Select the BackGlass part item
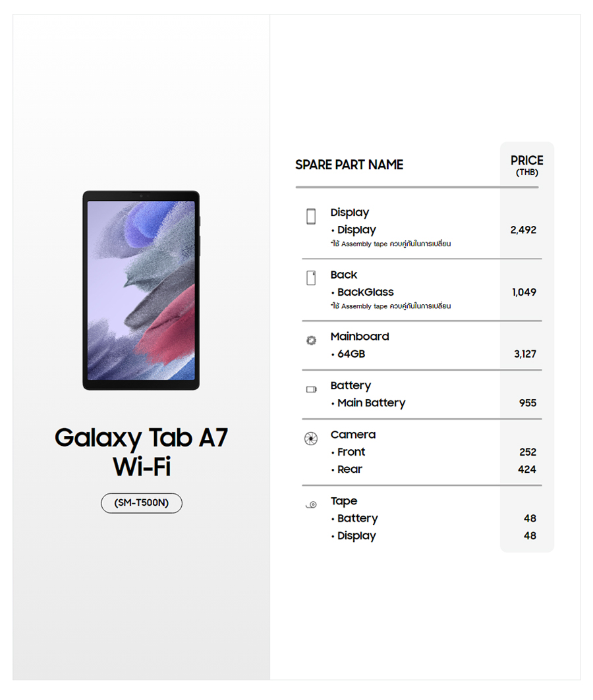This screenshot has height=700, width=593. tap(365, 292)
